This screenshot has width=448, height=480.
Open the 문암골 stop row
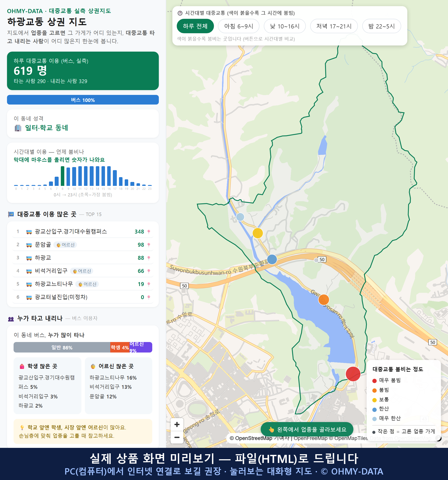pos(83,244)
